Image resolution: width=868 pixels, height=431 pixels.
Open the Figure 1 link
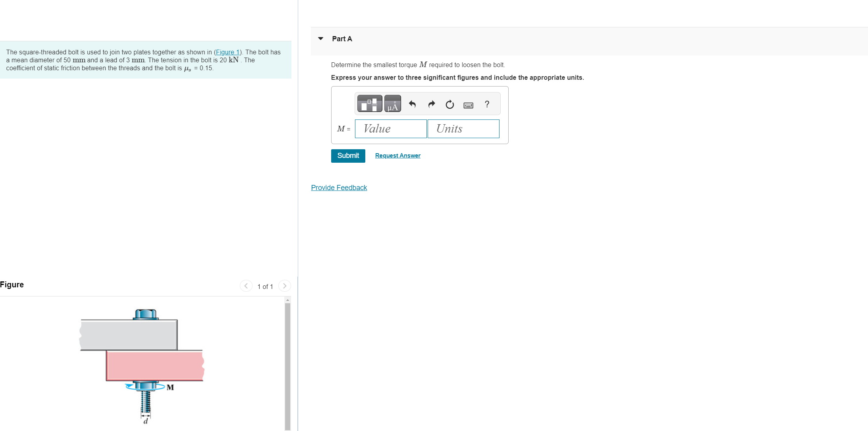click(x=228, y=52)
